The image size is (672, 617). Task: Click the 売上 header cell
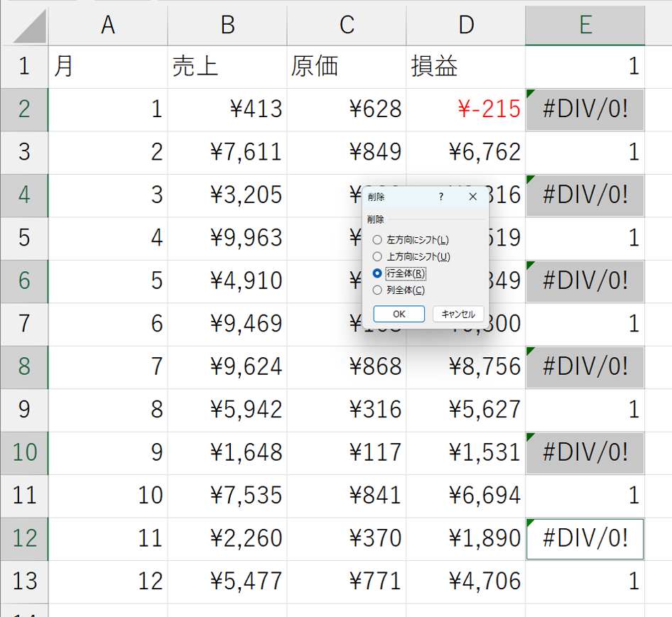pyautogui.click(x=227, y=67)
